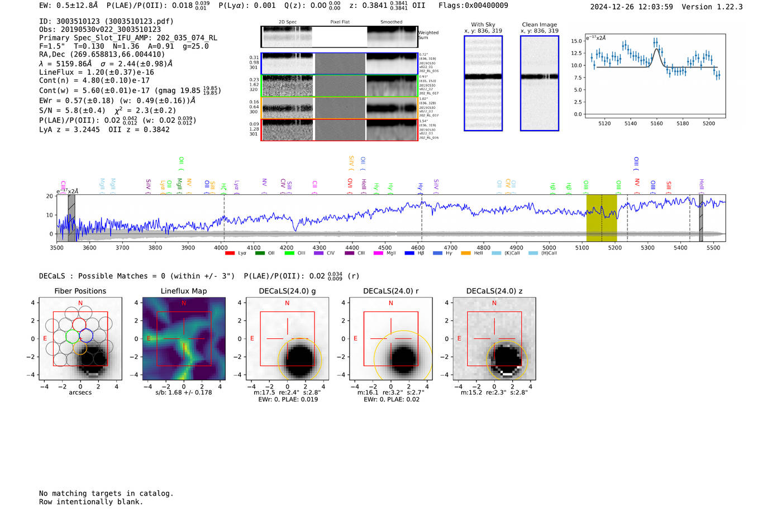Click the blue Hβ legend swatch
The image size is (782, 532).
[x=409, y=253]
